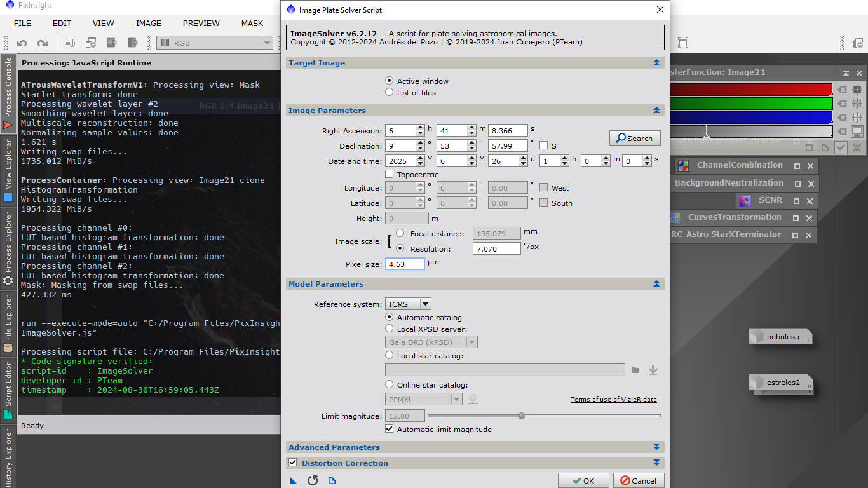
Task: Open the IMAGE menu
Action: coord(149,24)
